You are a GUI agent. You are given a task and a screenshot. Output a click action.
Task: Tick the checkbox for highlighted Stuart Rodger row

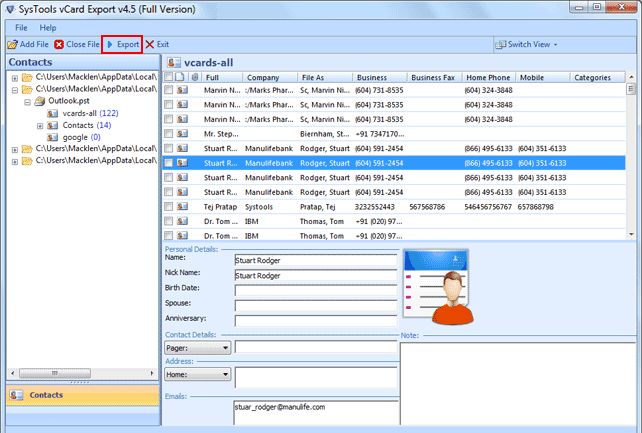click(168, 163)
